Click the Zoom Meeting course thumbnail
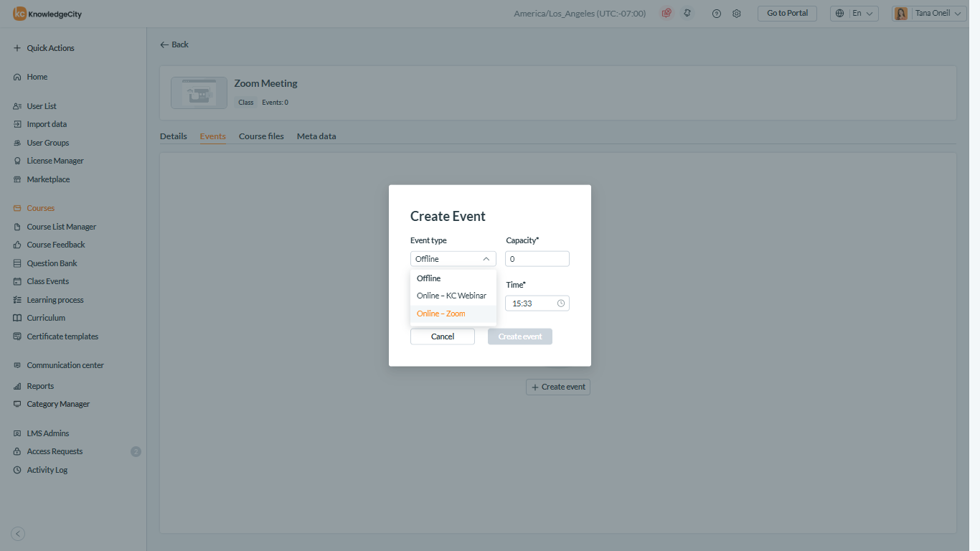The image size is (980, 551). point(199,93)
